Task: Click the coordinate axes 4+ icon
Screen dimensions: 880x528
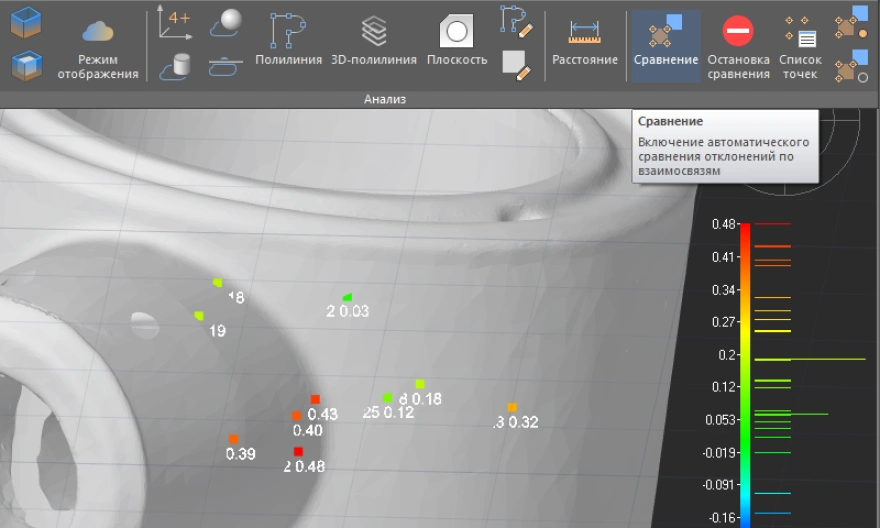Action: click(x=175, y=24)
